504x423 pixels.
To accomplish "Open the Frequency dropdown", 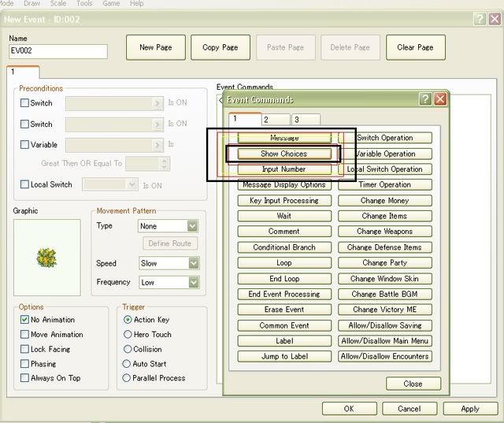I will click(194, 283).
